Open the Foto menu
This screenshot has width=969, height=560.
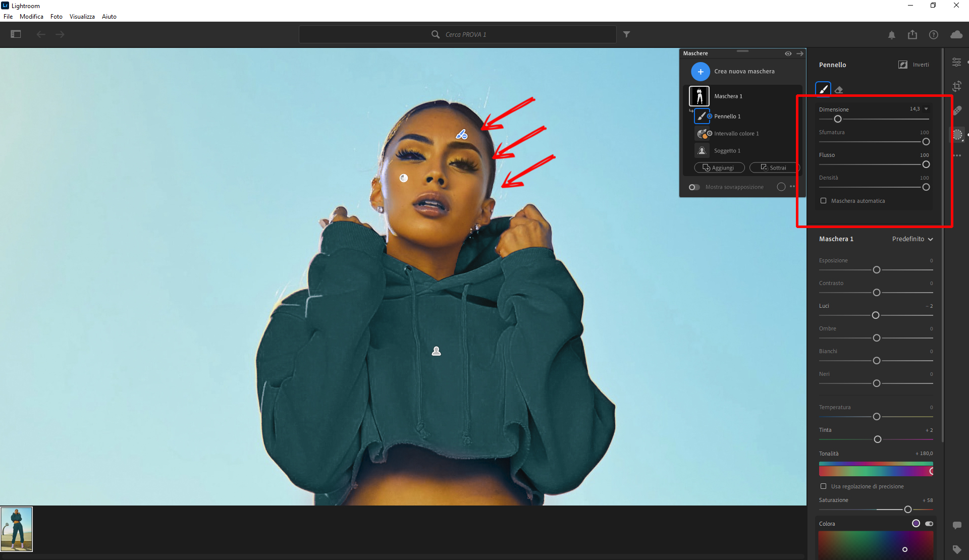click(x=56, y=17)
